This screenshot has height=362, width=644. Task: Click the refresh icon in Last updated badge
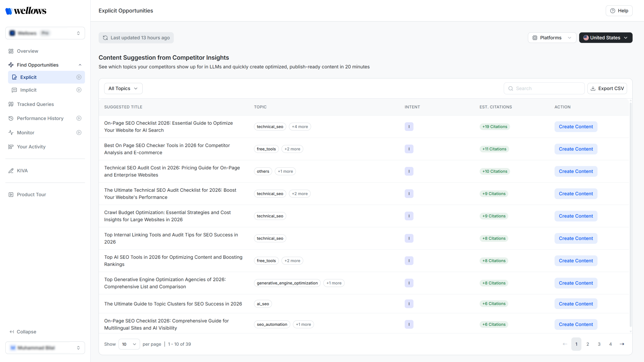tap(105, 38)
